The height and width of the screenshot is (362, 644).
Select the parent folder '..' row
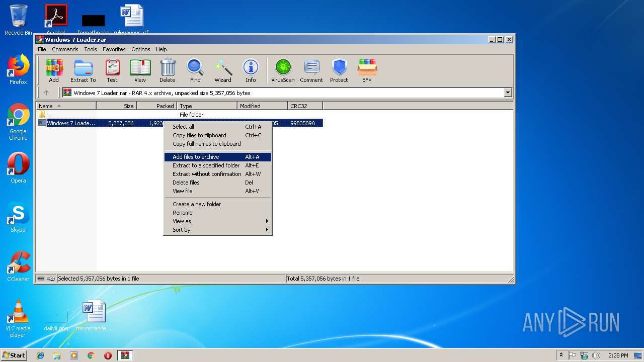pos(180,115)
